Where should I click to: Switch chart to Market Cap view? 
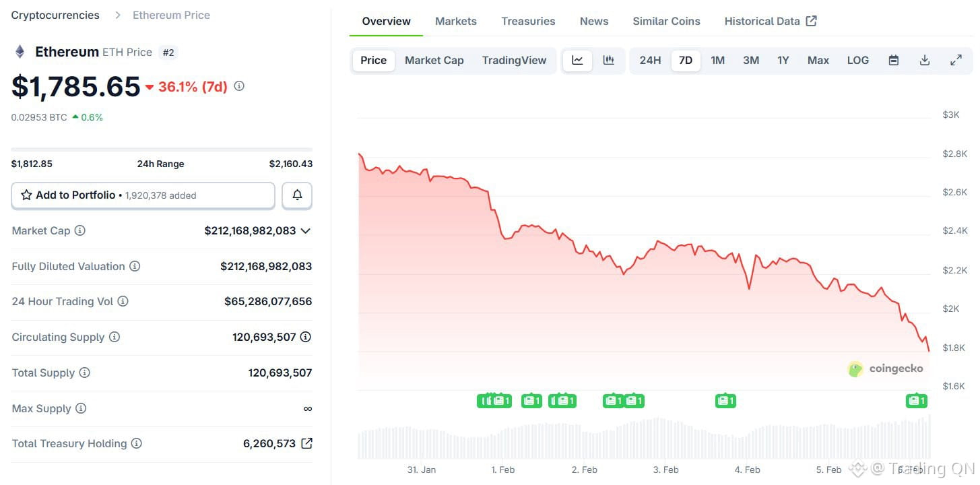[x=434, y=60]
